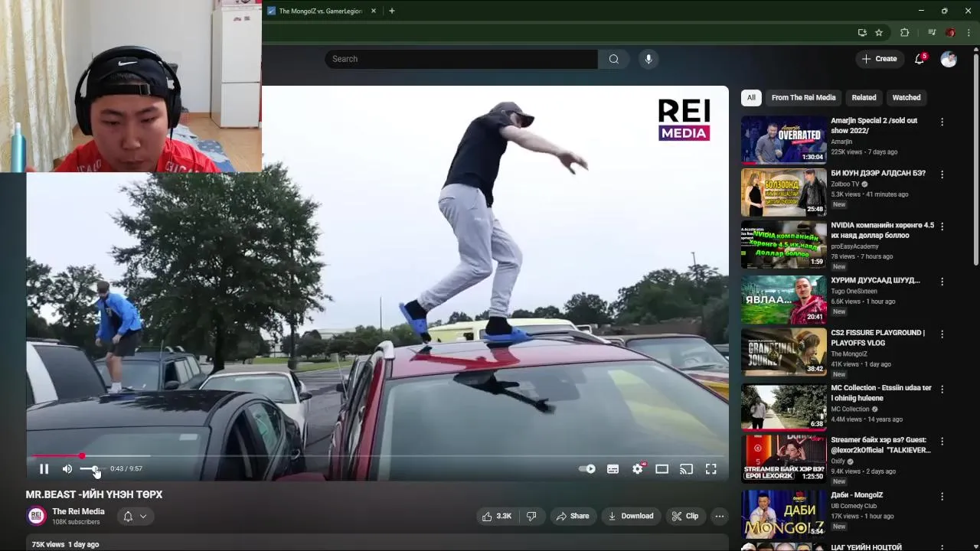Viewport: 980px width, 551px height.
Task: Open The Rei Media channel avatar
Action: (36, 517)
